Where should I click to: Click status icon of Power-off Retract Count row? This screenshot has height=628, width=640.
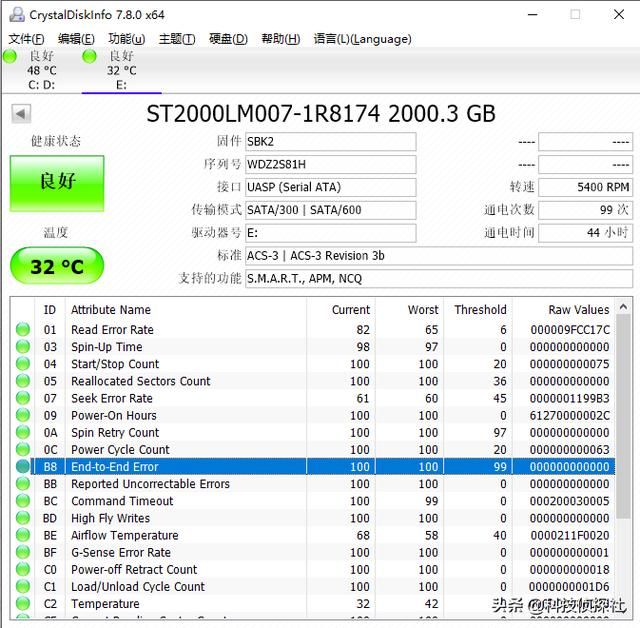(x=23, y=569)
